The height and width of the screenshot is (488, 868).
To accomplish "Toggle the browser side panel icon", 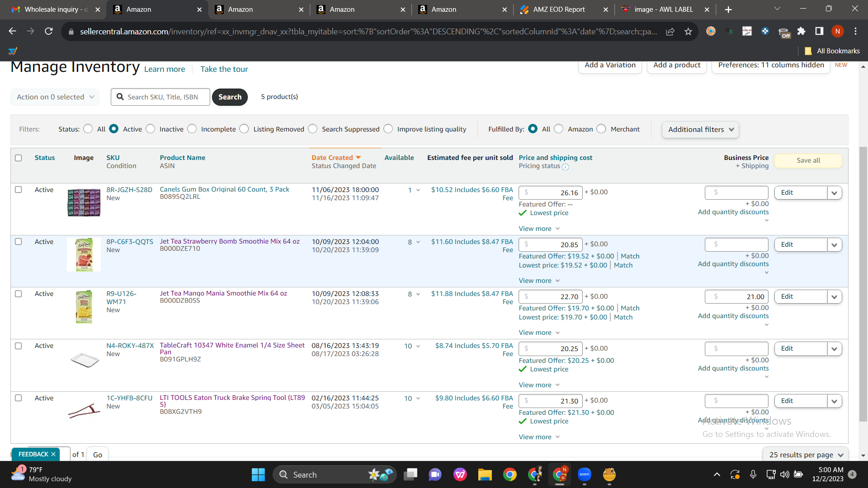I will 819,31.
